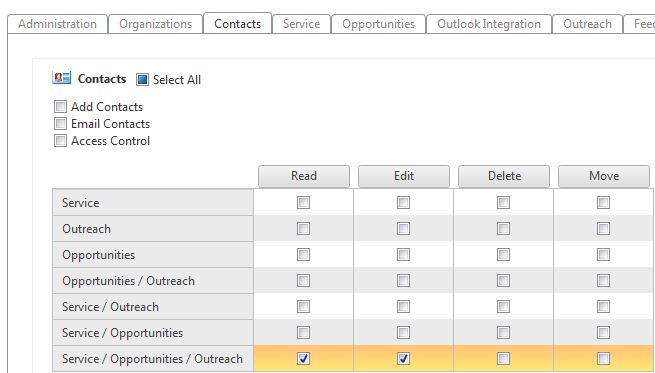Check Read for Service / Outreach row
The image size is (655, 373).
(x=303, y=307)
